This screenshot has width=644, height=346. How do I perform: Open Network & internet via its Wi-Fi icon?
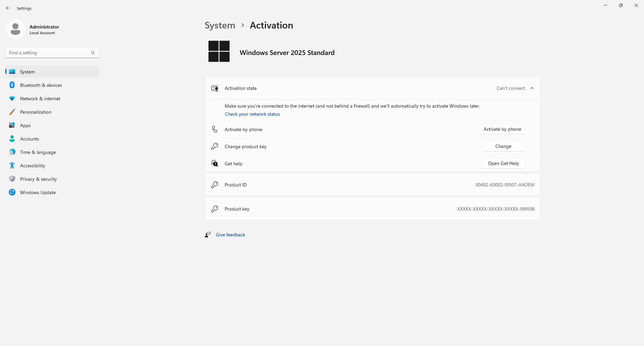[x=12, y=99]
